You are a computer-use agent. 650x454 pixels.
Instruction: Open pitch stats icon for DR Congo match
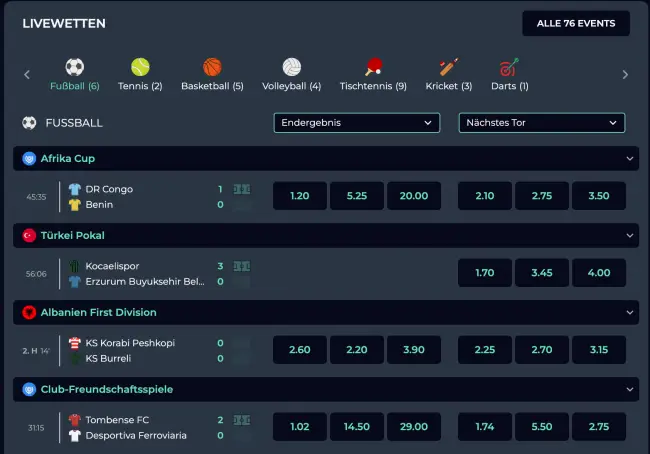point(242,189)
